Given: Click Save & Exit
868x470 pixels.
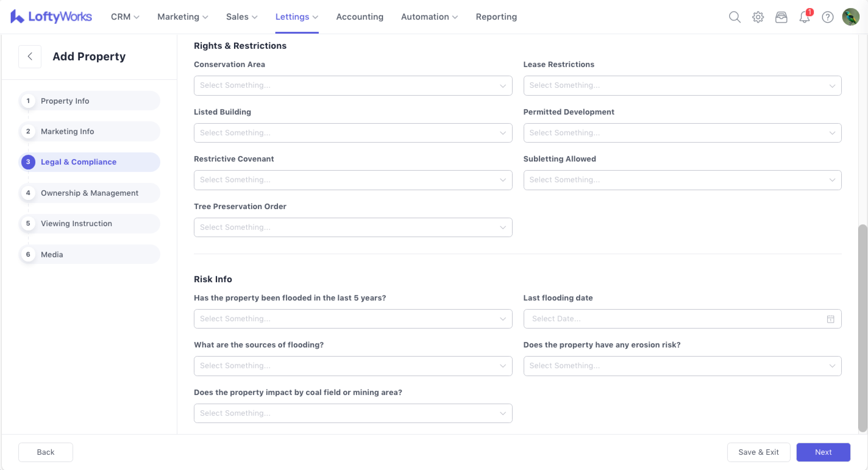Looking at the screenshot, I should tap(758, 452).
